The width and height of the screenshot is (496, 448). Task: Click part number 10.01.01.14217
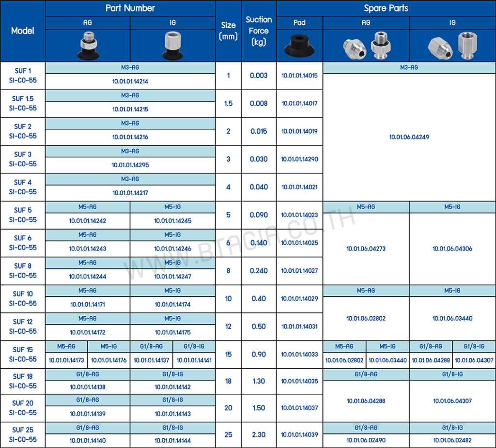[130, 193]
